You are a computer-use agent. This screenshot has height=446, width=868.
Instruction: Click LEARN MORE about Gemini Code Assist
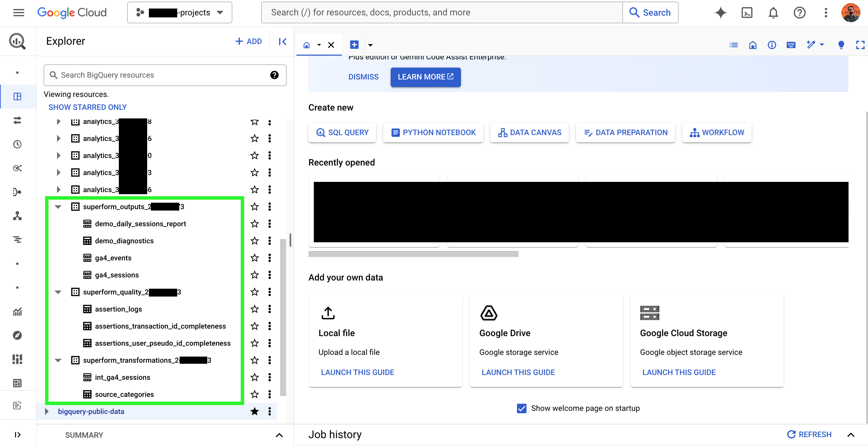[426, 77]
